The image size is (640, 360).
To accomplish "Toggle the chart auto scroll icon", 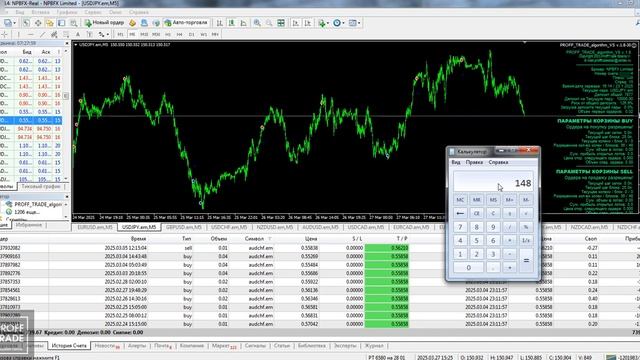I will (296, 23).
